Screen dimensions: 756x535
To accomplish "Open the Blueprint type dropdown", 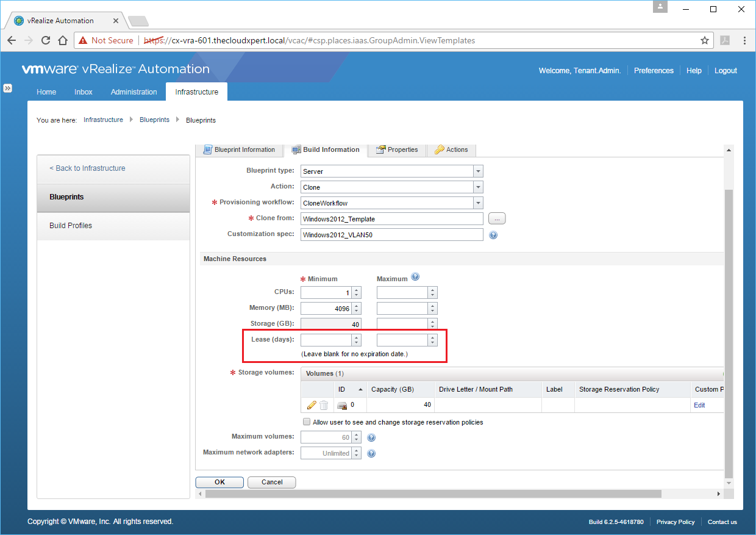I will [478, 171].
